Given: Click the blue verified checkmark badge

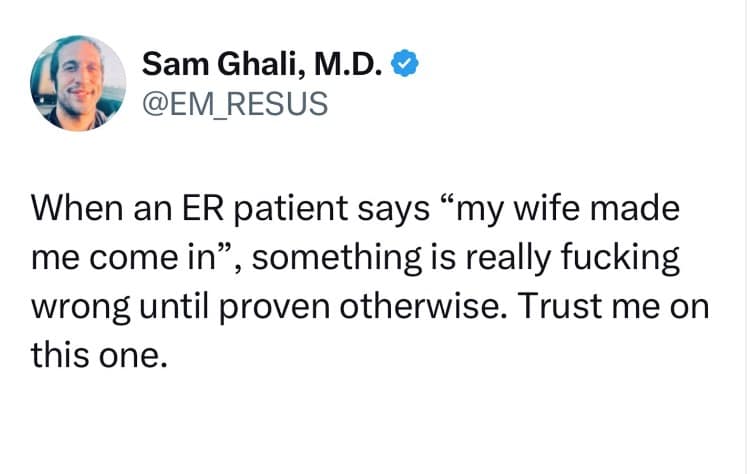Looking at the screenshot, I should (x=403, y=65).
